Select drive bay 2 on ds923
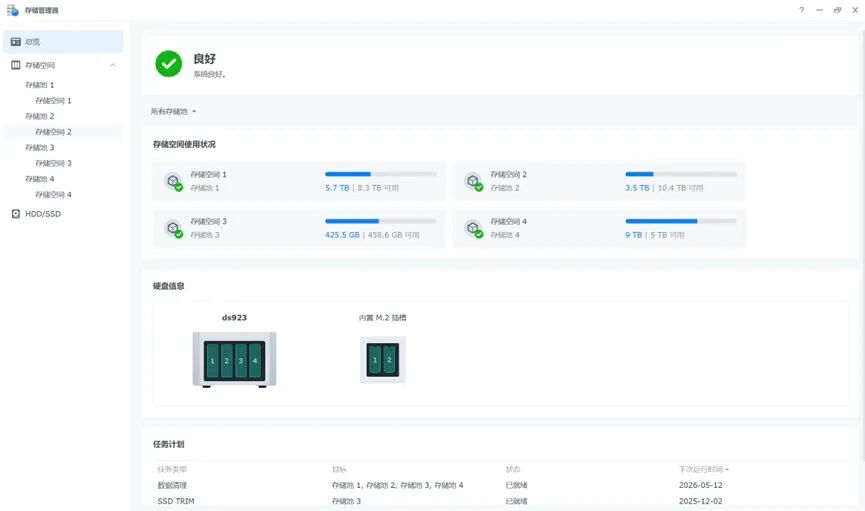 [x=227, y=360]
